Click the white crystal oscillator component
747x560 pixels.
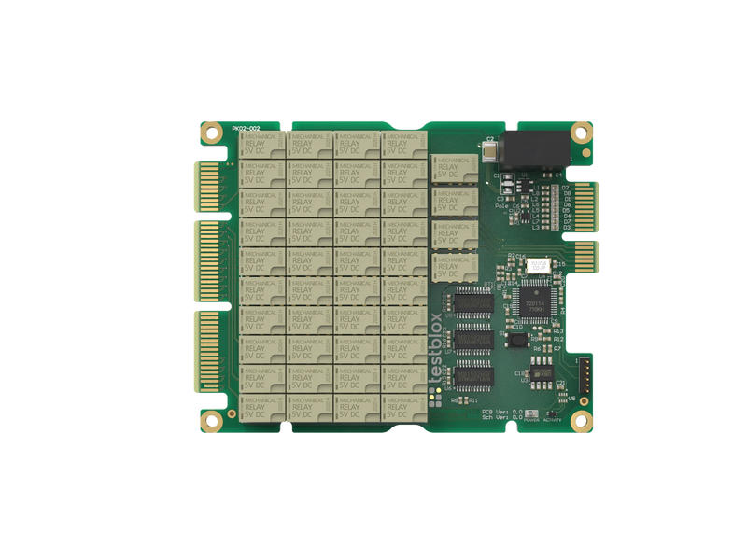pyautogui.click(x=539, y=266)
